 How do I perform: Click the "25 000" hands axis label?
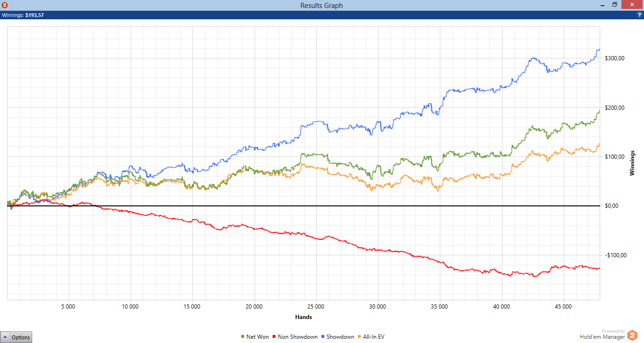pos(316,307)
